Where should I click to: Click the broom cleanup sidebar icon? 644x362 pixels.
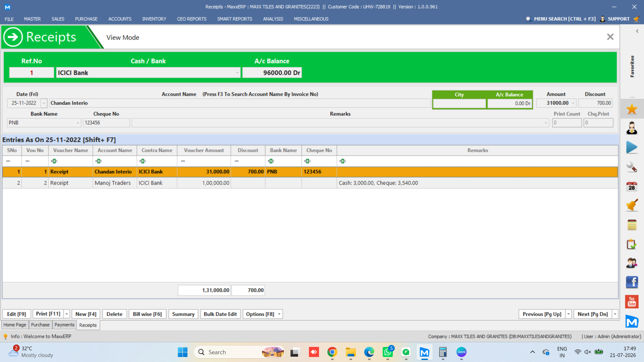(632, 205)
